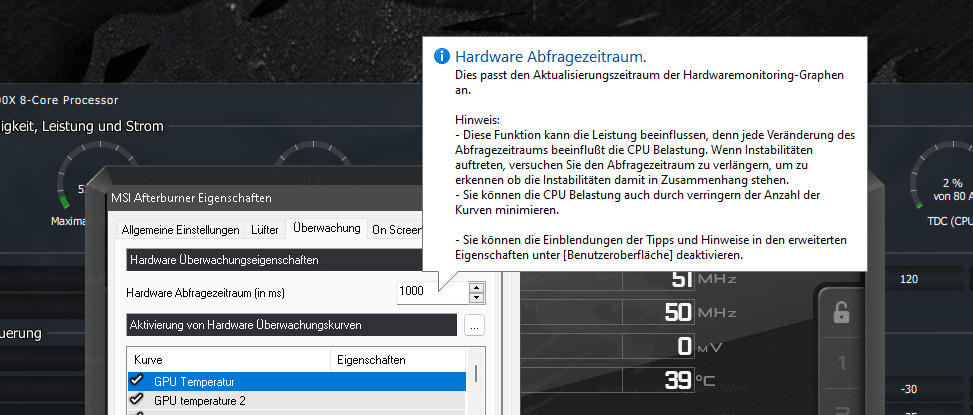Toggle checkmark for GPU temperature 2 curve
Viewport: 973px width, 415px height.
tap(136, 399)
